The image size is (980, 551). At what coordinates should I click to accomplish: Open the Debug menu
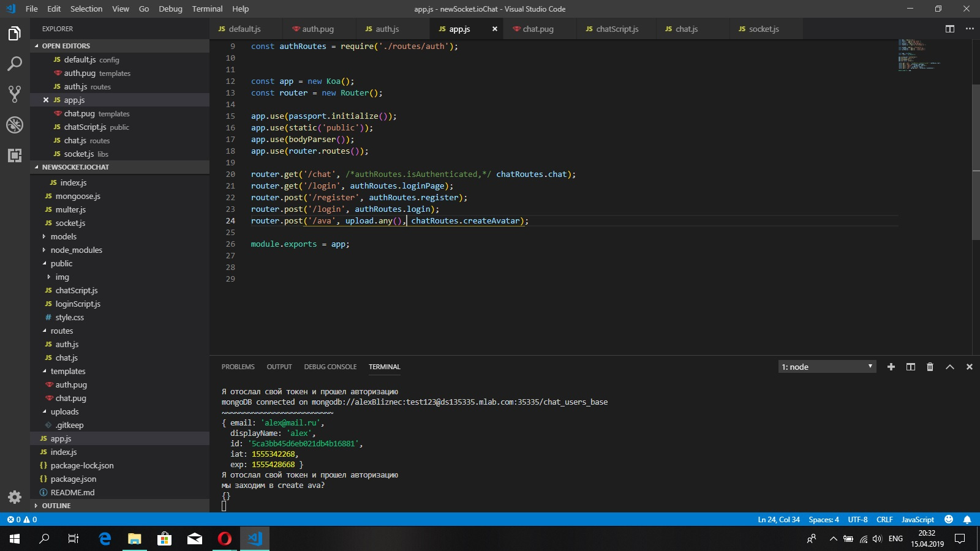coord(170,9)
